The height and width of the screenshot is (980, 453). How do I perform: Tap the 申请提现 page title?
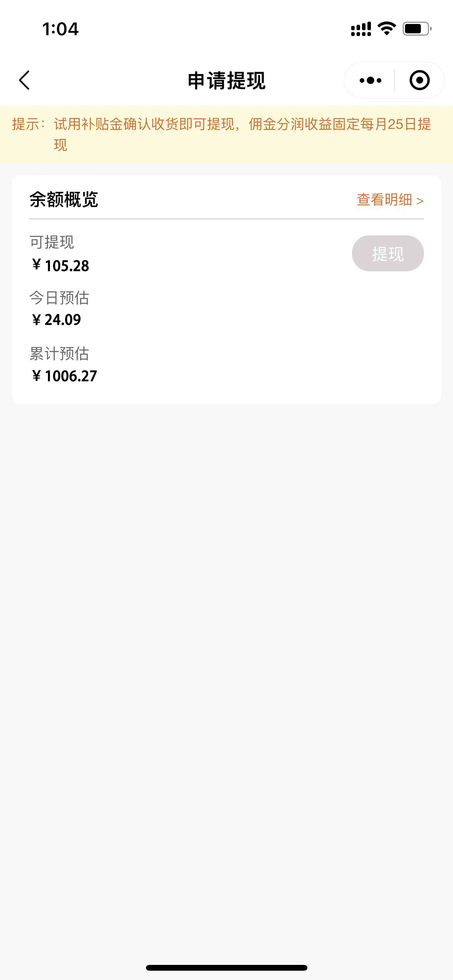point(226,81)
